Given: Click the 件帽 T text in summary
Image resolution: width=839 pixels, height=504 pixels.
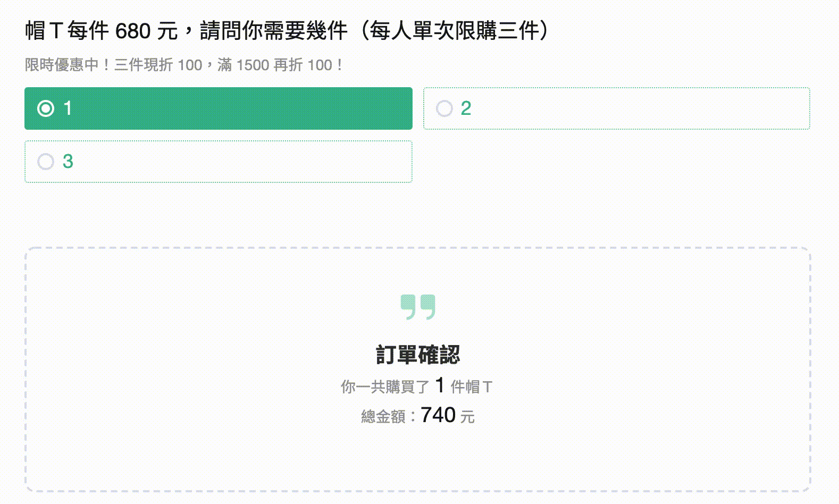Looking at the screenshot, I should pyautogui.click(x=472, y=387).
